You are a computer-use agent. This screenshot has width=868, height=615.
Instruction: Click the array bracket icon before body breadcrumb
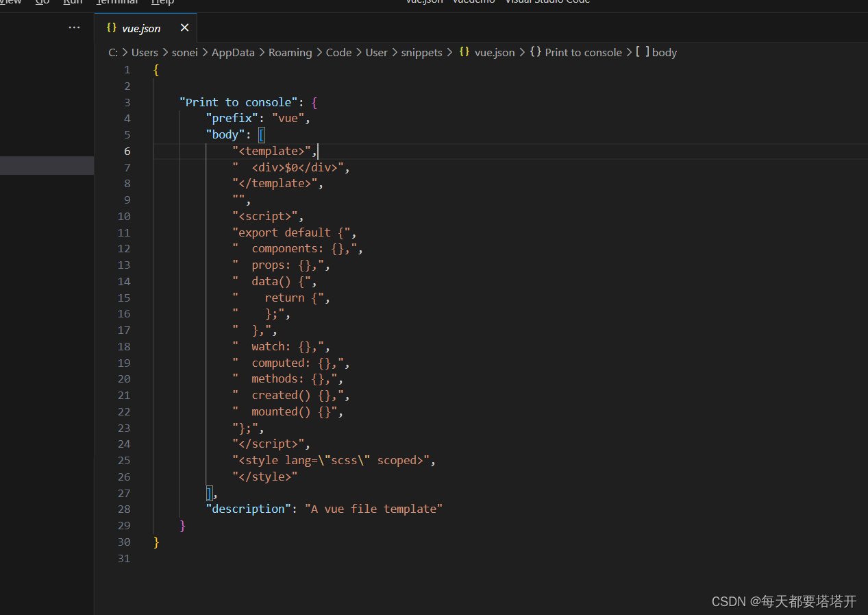[643, 52]
